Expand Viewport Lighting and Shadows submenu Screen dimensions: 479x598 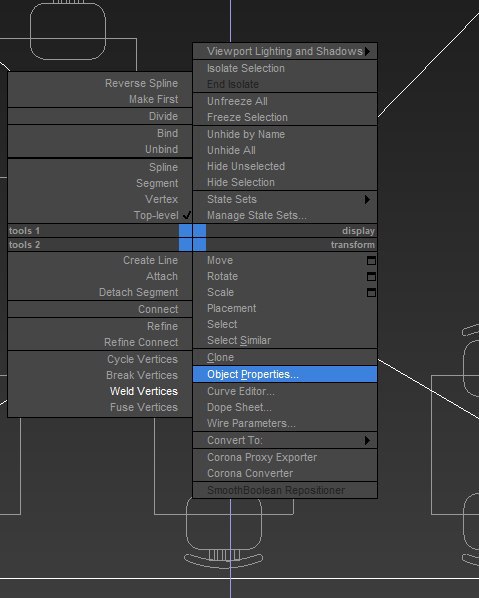click(x=285, y=51)
